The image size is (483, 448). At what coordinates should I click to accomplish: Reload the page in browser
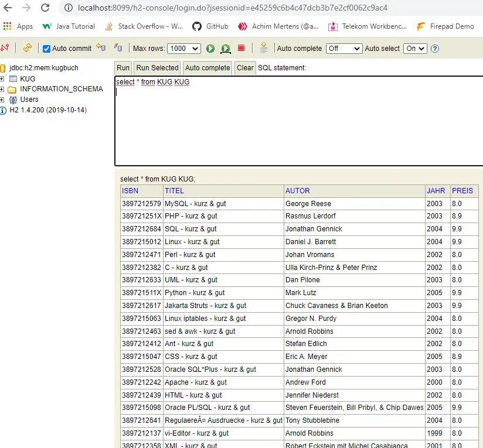[45, 8]
